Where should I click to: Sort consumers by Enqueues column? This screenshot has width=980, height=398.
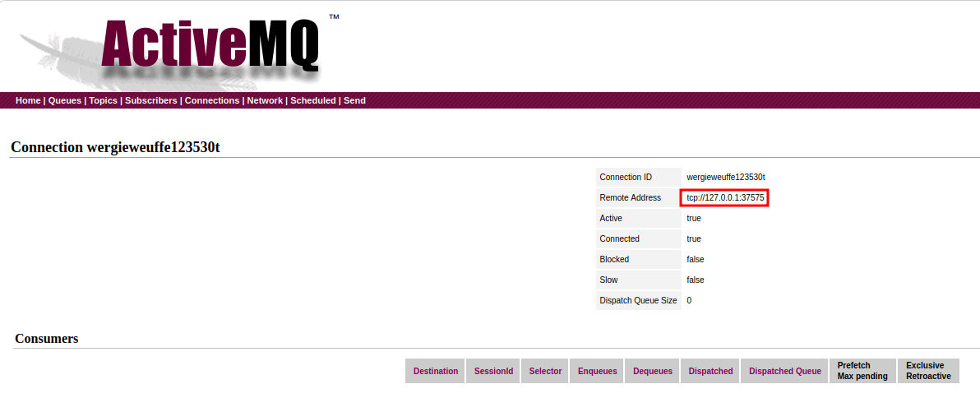click(598, 371)
